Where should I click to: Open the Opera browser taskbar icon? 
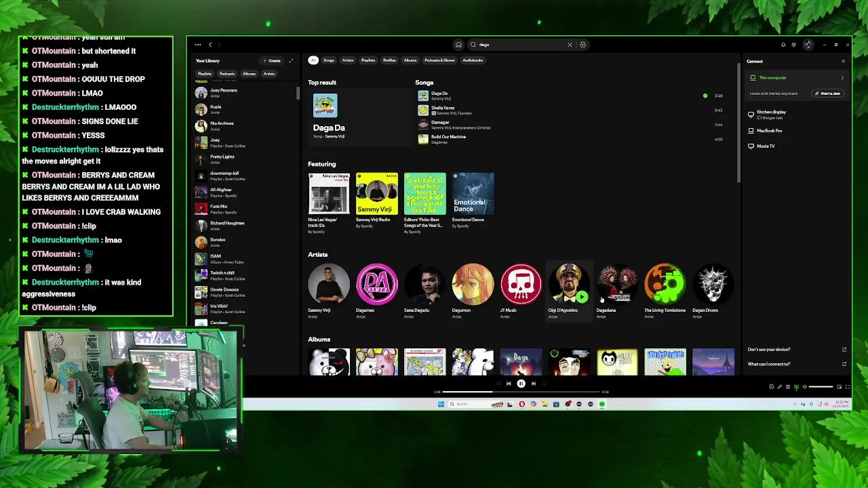coord(521,404)
